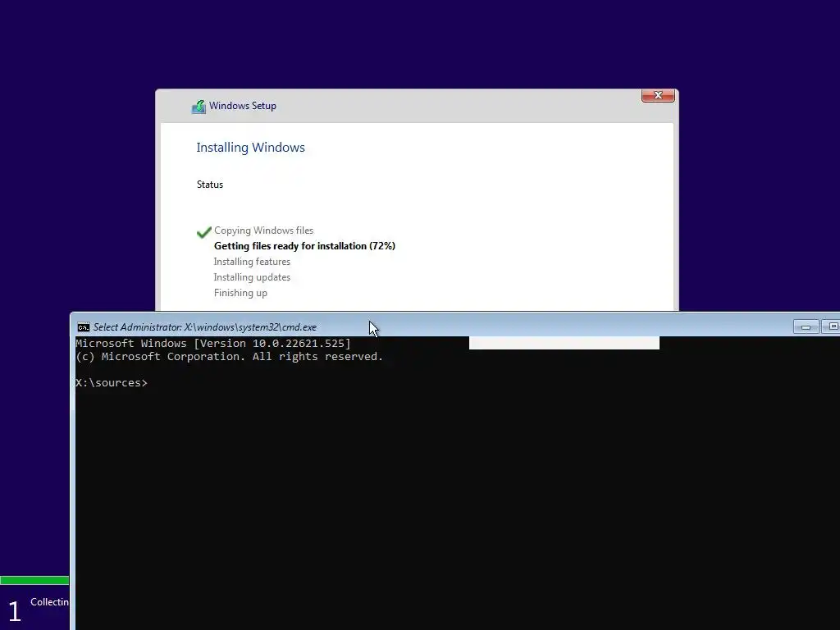Image resolution: width=840 pixels, height=630 pixels.
Task: Click the "Finishing up" status line
Action: tap(240, 293)
